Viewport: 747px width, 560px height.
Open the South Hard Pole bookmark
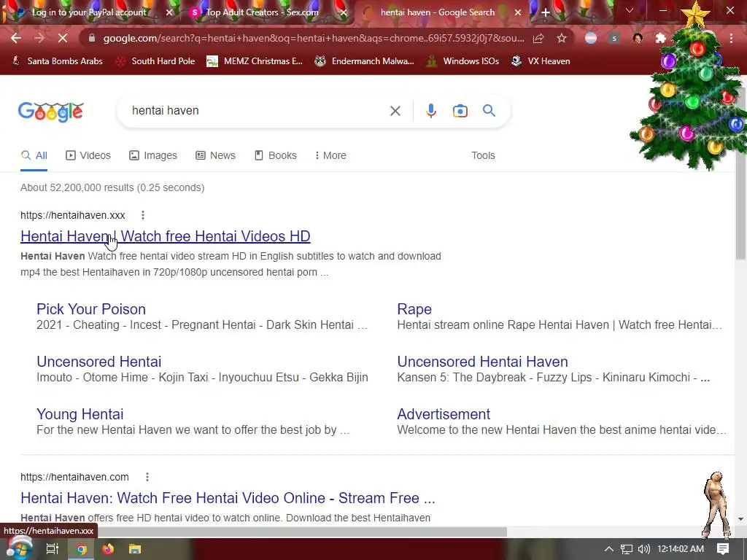tap(155, 61)
